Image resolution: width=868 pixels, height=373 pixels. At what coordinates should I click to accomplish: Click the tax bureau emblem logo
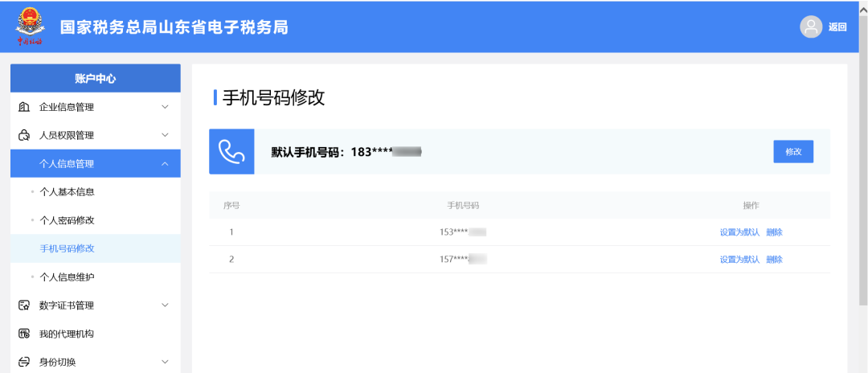[x=30, y=26]
